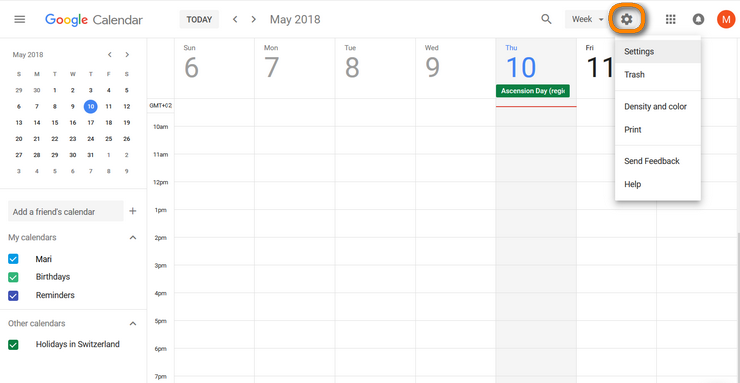Screen dimensions: 740x383
Task: Select highlighted day 10 in mini calendar
Action: coord(91,107)
